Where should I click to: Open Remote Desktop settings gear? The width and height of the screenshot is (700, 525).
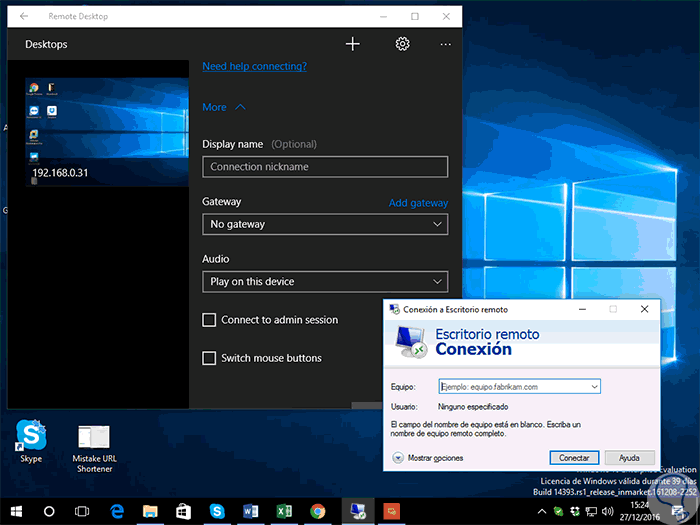pos(402,44)
